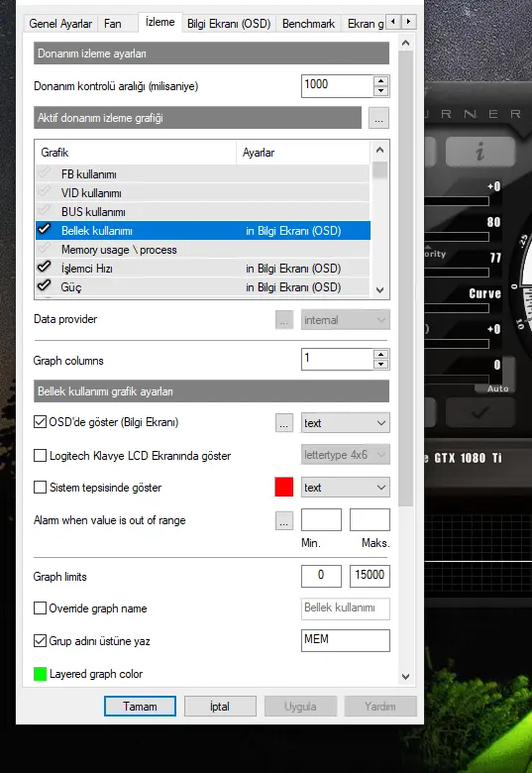Enable Override graph name checkbox
532x773 pixels.
(40, 607)
